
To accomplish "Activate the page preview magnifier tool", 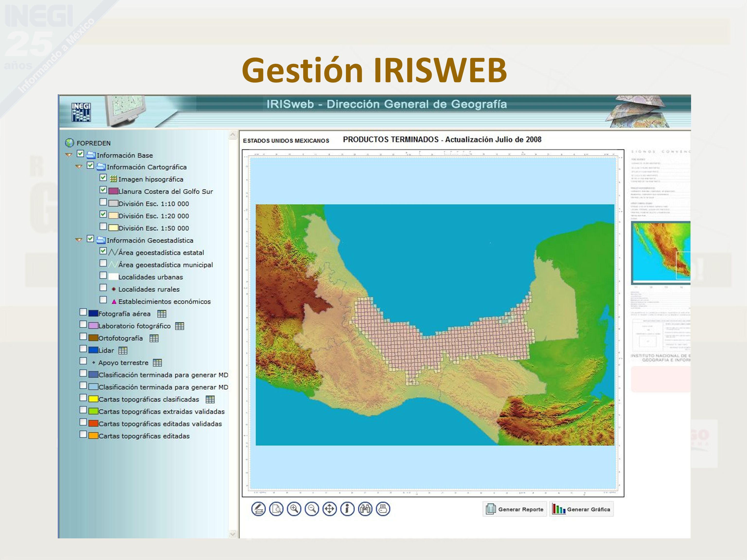I will (x=276, y=509).
